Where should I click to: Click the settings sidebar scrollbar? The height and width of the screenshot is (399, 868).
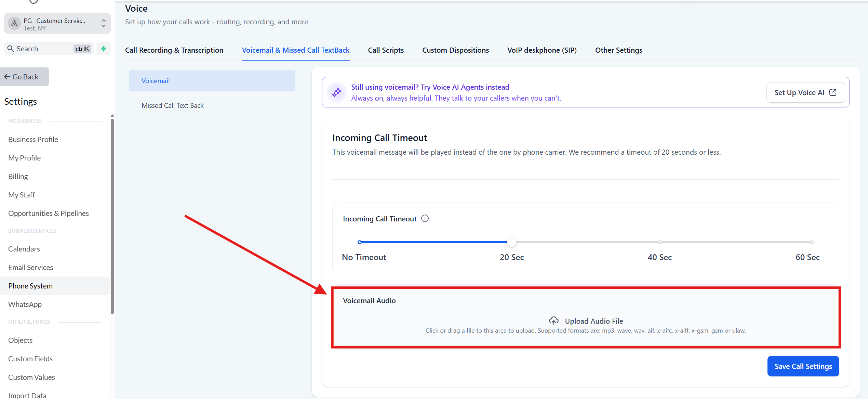112,216
